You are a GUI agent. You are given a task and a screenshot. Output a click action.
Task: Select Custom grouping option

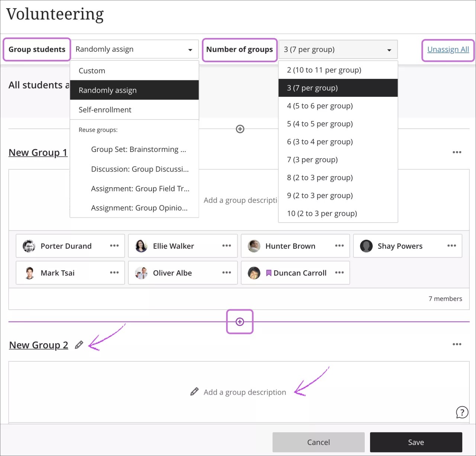(x=91, y=70)
